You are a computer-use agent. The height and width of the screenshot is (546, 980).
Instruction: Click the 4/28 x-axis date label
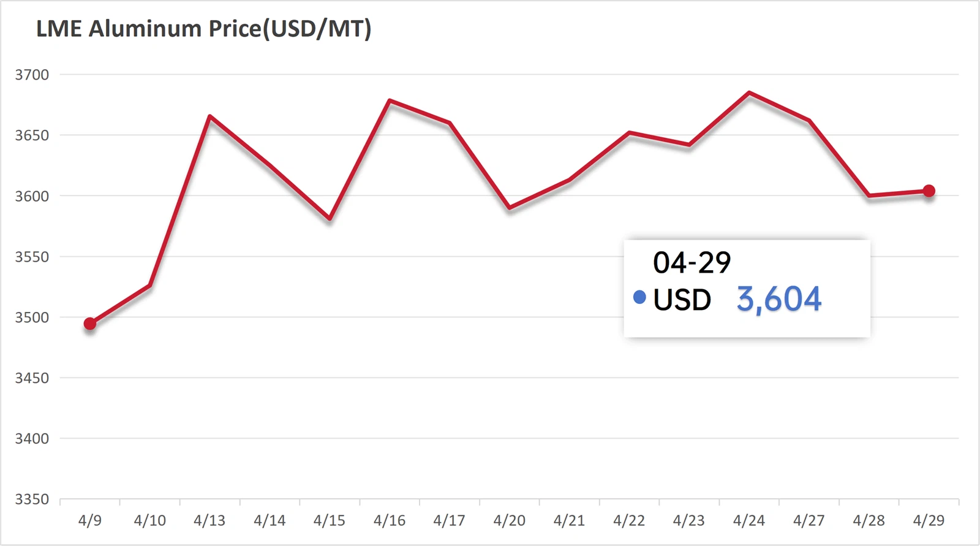point(869,521)
